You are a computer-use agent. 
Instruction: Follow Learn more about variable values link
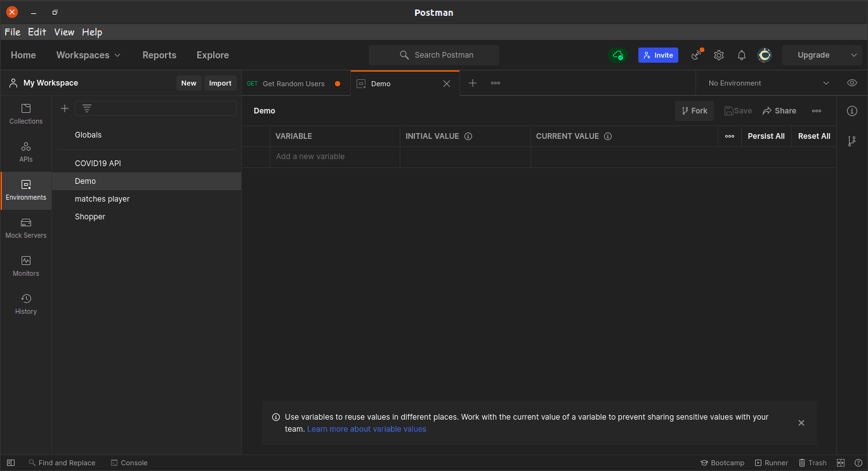pos(367,429)
